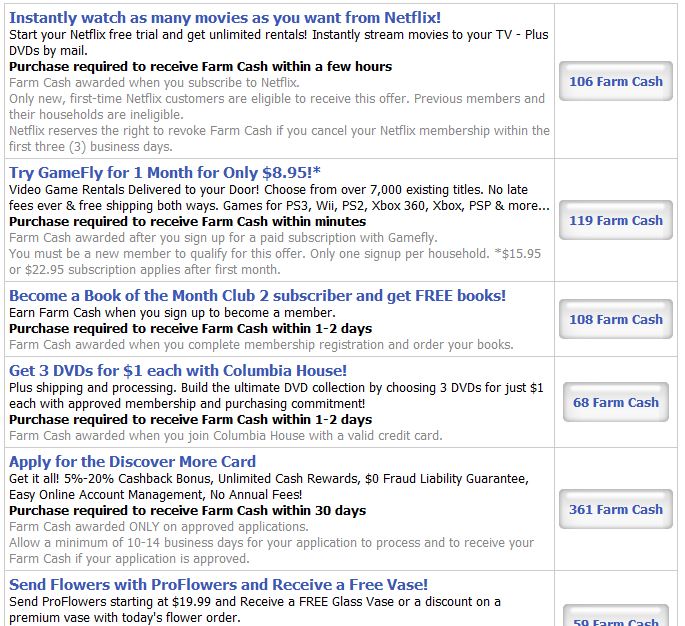The width and height of the screenshot is (685, 626).
Task: Open the Columbia House 3 DVDs offer link
Action: 178,371
